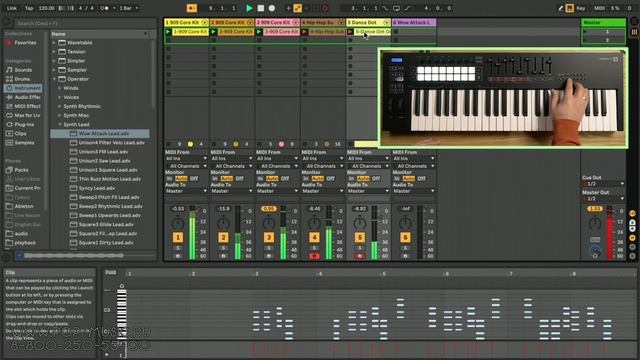Launch the 1-909 Core Kit clip
Screen dimensions: 640x360
[x=168, y=31]
